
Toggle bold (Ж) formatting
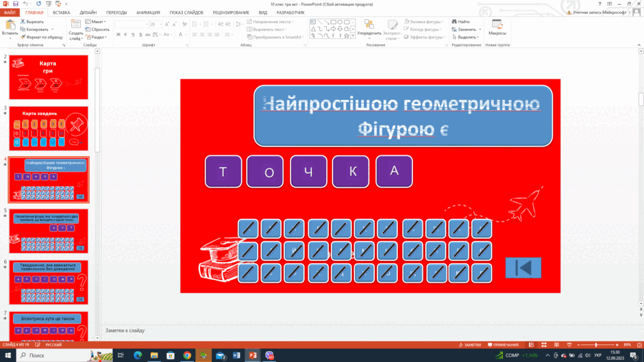click(119, 34)
